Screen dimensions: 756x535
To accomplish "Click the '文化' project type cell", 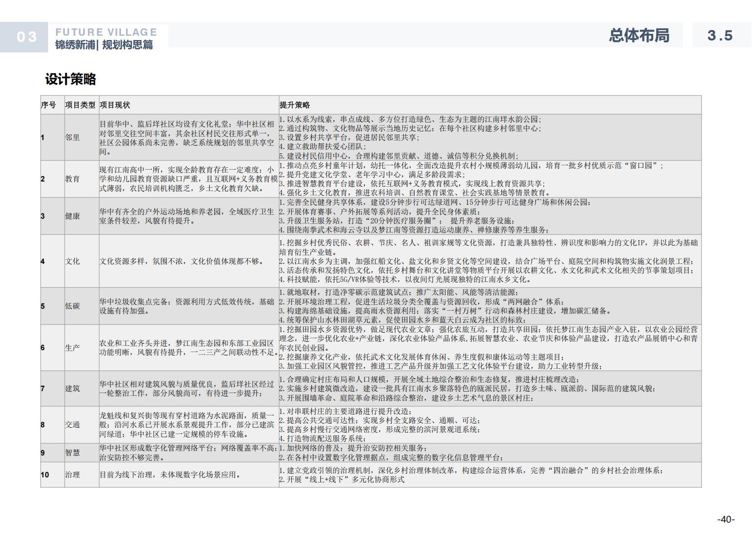I will pos(73,262).
